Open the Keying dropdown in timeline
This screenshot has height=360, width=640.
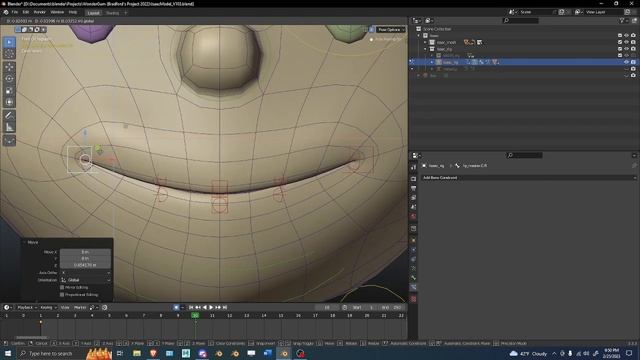coord(48,307)
